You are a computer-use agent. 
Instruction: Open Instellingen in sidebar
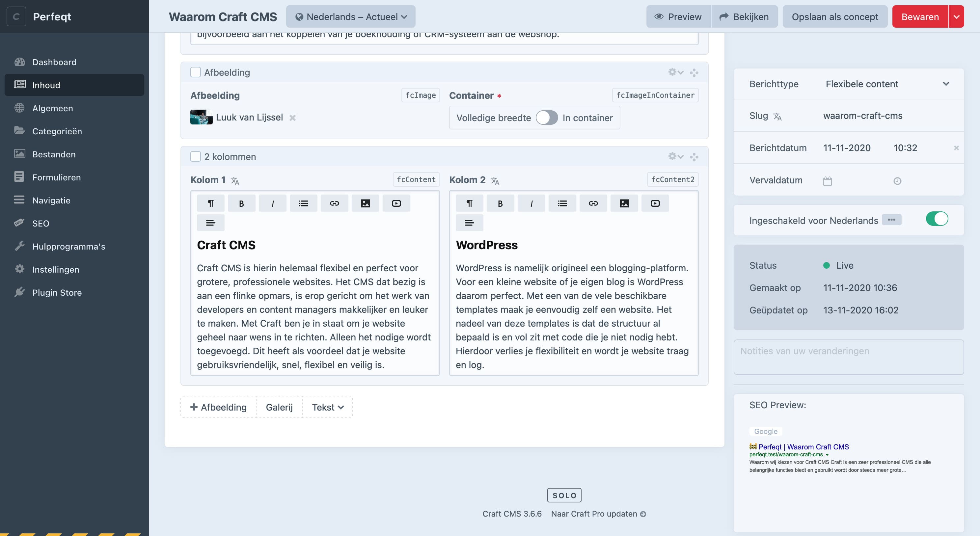[x=74, y=269]
